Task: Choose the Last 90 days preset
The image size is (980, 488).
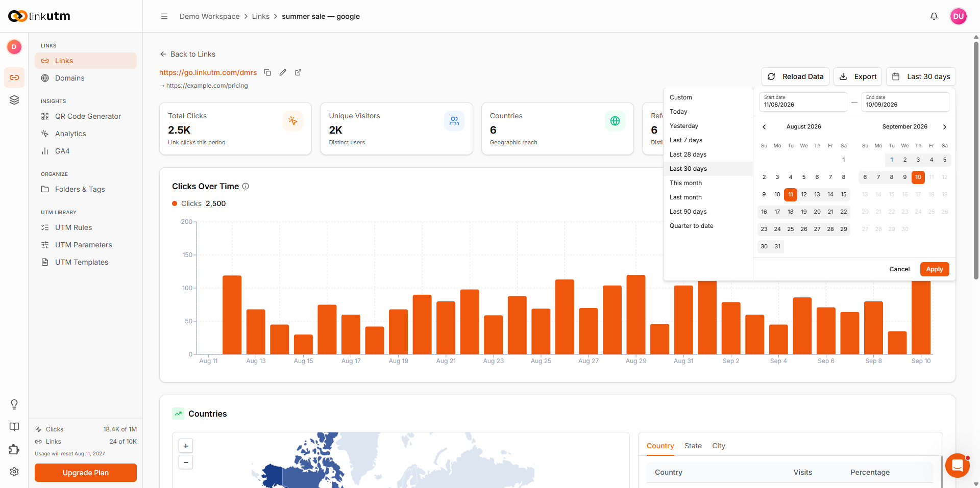Action: pos(708,212)
